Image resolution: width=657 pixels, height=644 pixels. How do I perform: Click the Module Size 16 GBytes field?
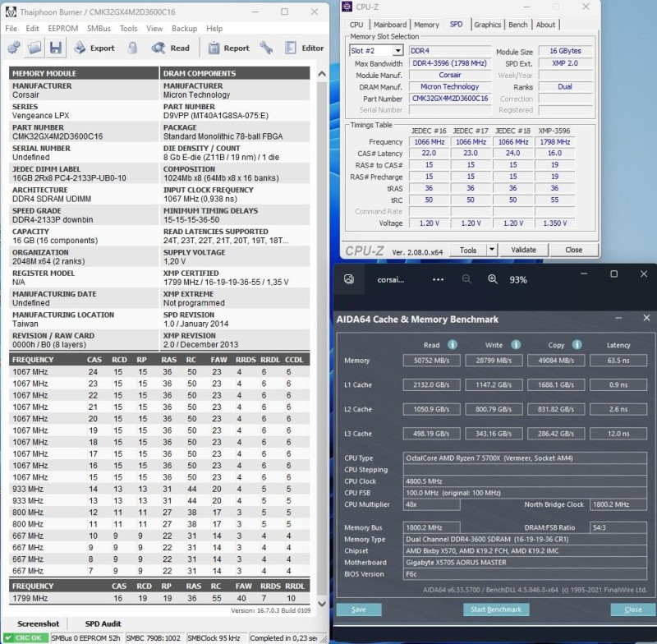click(565, 51)
